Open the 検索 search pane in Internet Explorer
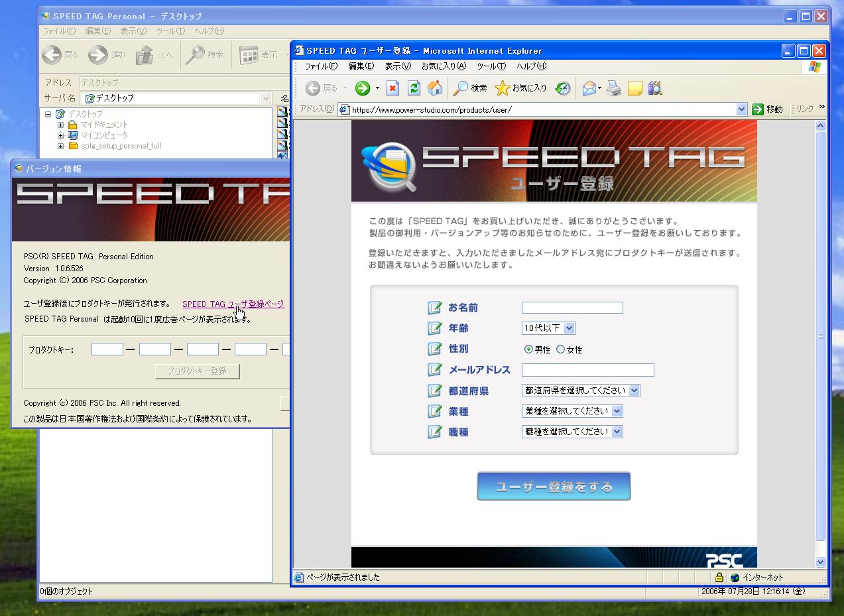 [470, 88]
